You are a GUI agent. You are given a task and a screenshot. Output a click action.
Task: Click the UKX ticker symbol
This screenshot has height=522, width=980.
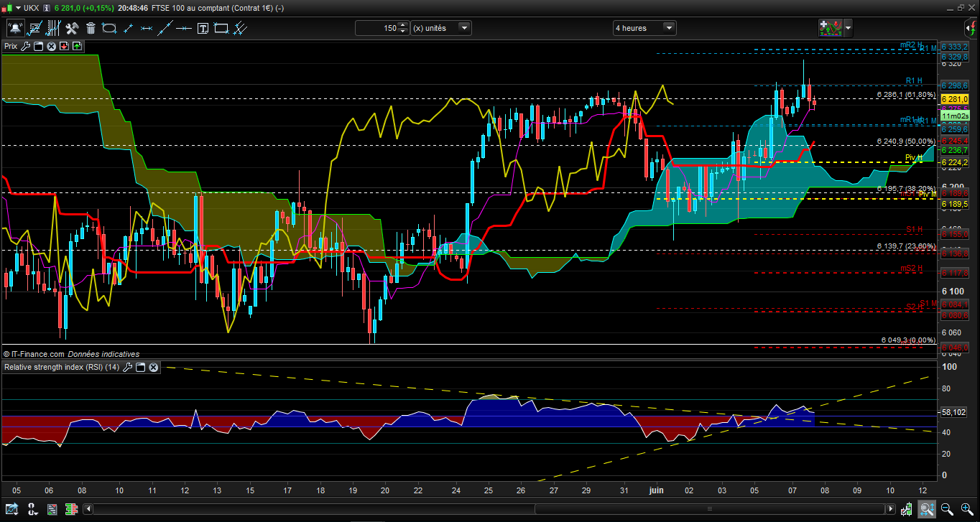click(x=31, y=8)
